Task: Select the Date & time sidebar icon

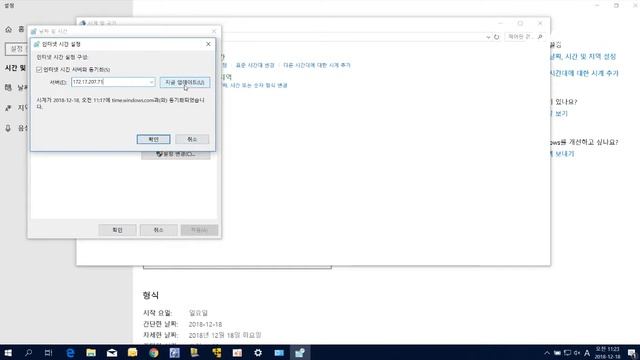Action: coord(8,87)
